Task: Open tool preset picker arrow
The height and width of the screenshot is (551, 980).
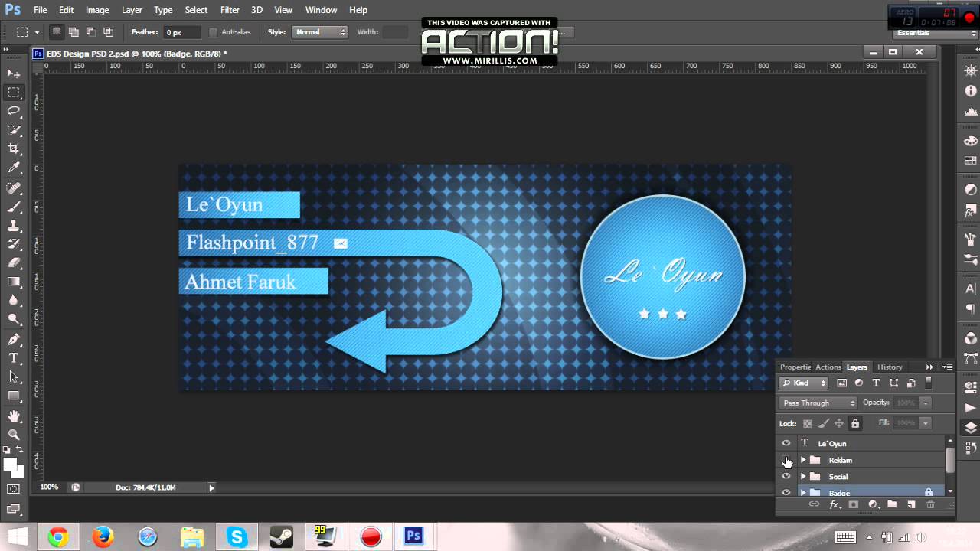Action: [x=36, y=33]
